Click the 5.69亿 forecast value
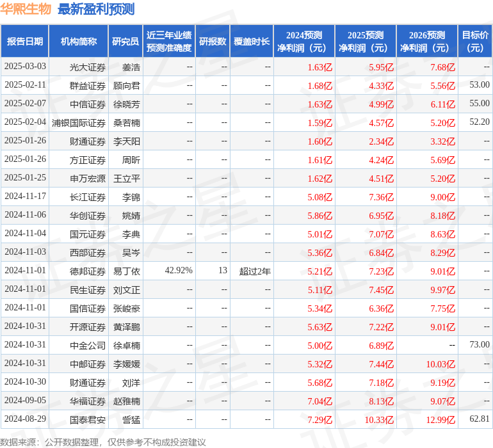This screenshot has width=493, height=448. click(x=442, y=160)
